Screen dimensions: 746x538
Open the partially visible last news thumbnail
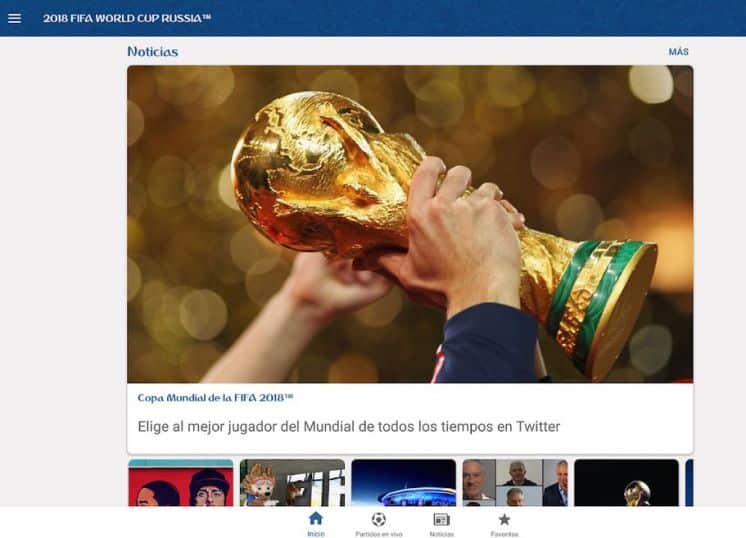point(689,482)
